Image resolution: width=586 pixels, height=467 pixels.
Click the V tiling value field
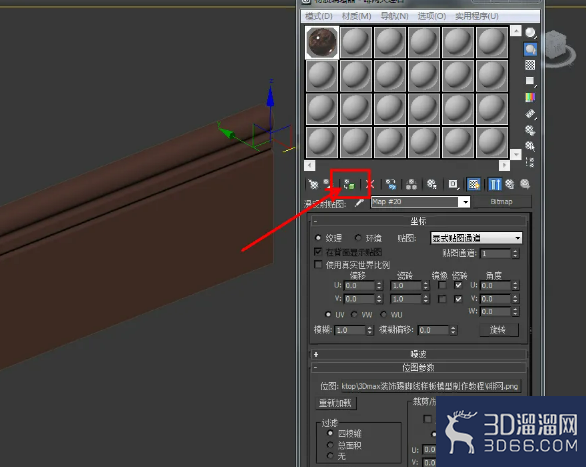[406, 299]
